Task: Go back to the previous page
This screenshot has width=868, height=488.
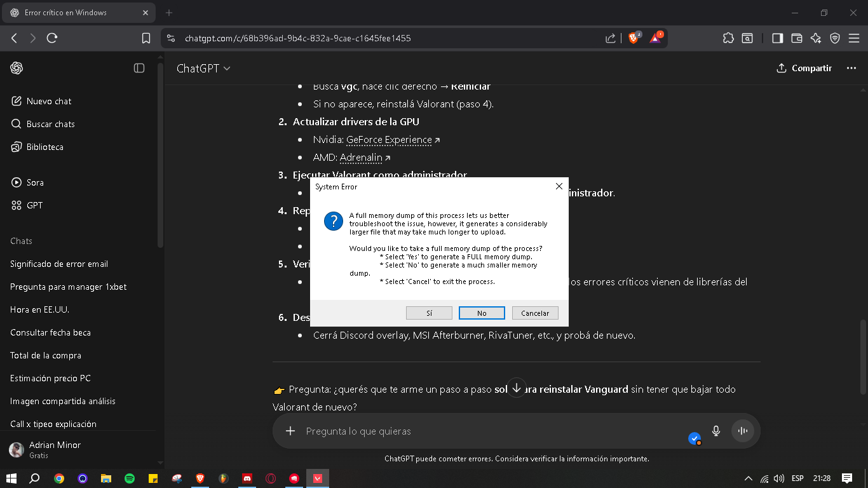Action: 14,38
